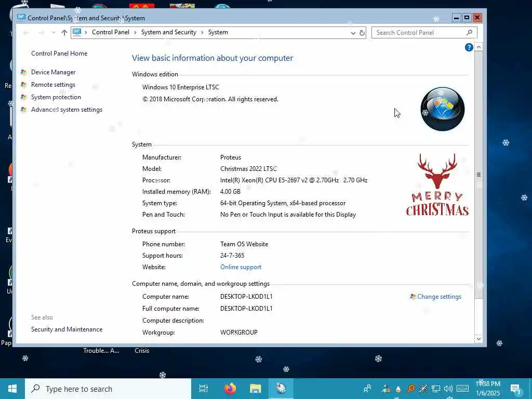Click the 'Team OS Website' phone value
The width and height of the screenshot is (532, 399).
(244, 244)
